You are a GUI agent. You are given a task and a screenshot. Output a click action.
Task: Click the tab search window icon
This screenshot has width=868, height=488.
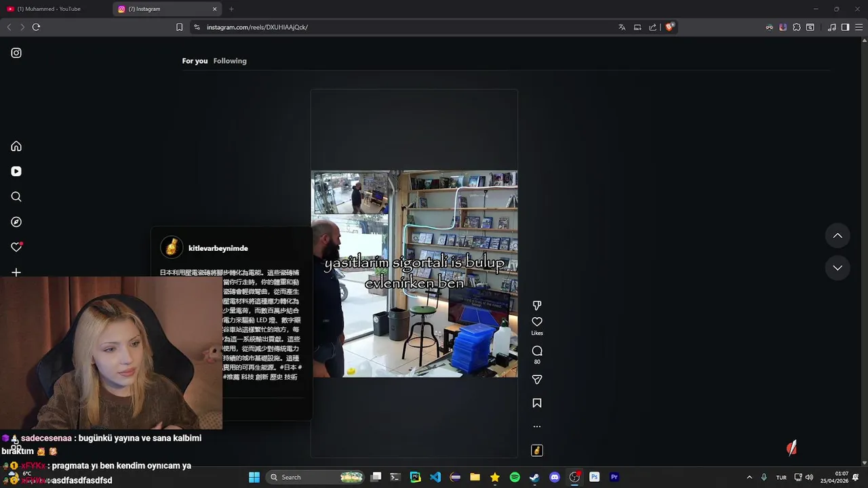pyautogui.click(x=810, y=27)
